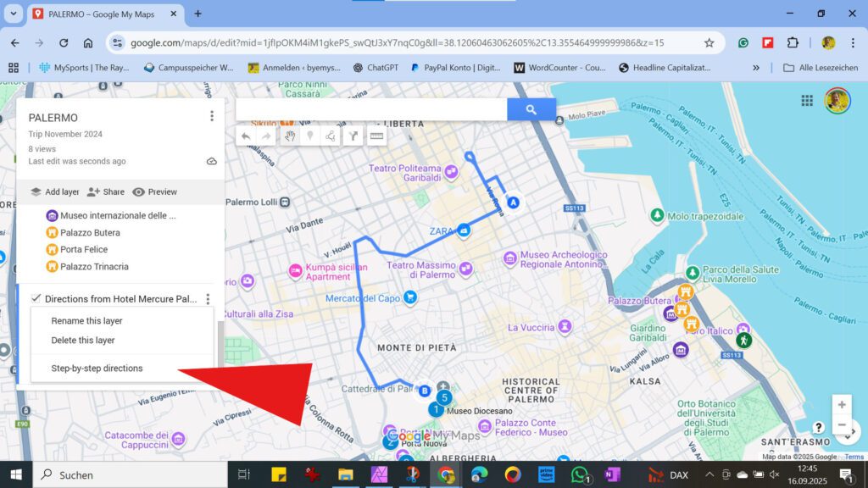The height and width of the screenshot is (488, 868).
Task: Open the Add directions tool
Action: 353,136
